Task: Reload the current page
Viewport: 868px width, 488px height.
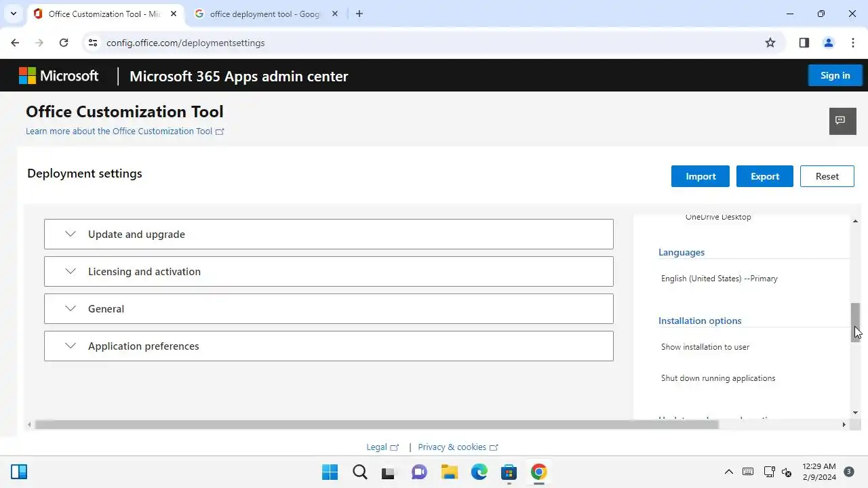Action: pyautogui.click(x=64, y=43)
